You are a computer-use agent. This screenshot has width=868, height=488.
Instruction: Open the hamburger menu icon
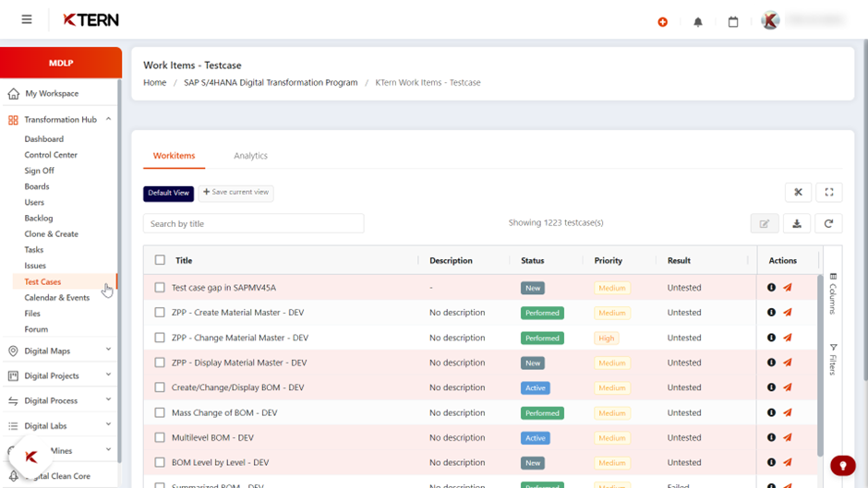27,20
